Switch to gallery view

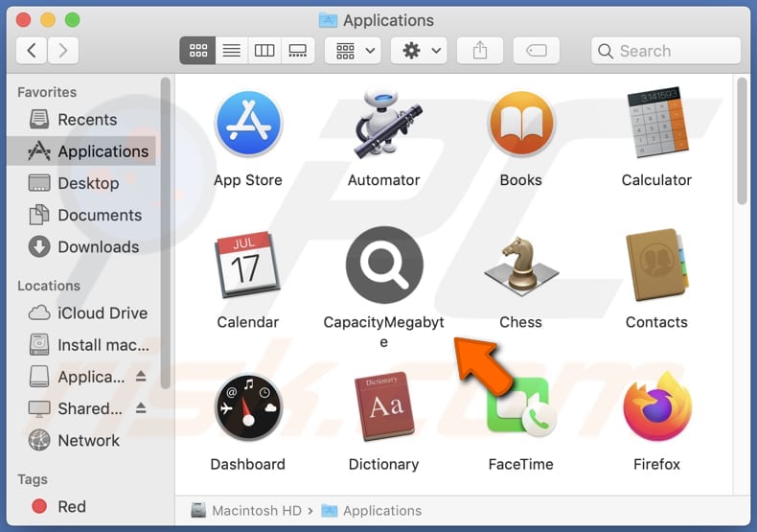point(297,50)
